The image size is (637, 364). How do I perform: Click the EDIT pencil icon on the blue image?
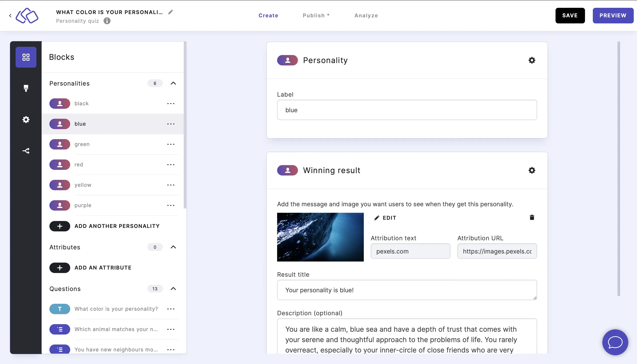[x=377, y=218]
